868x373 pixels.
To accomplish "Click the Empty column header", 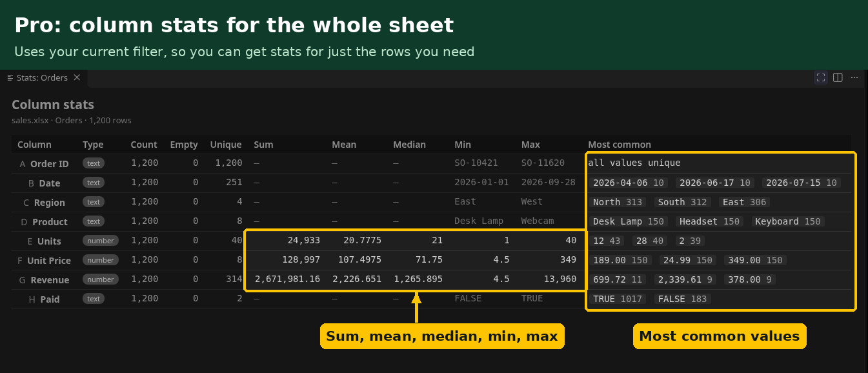I will point(184,145).
